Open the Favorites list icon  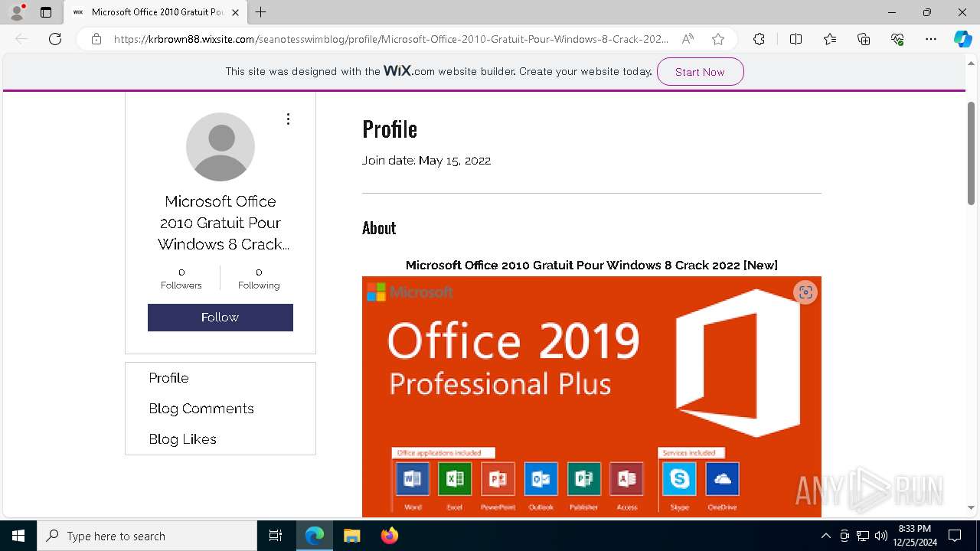coord(830,39)
